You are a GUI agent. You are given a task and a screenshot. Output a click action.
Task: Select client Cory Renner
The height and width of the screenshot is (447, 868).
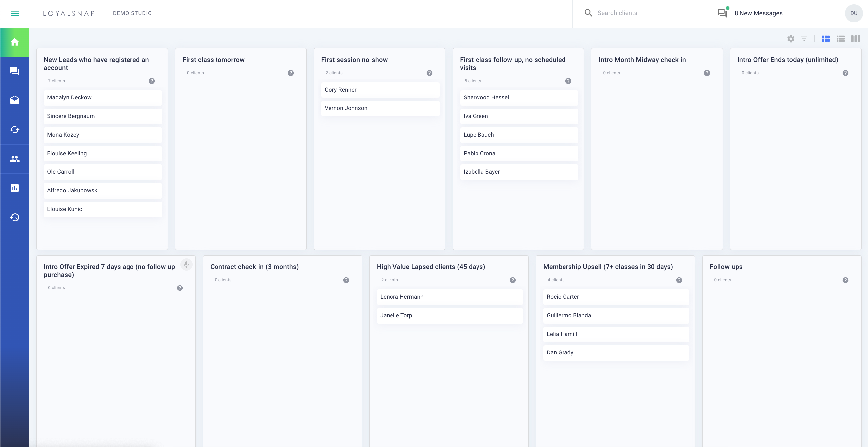click(380, 90)
